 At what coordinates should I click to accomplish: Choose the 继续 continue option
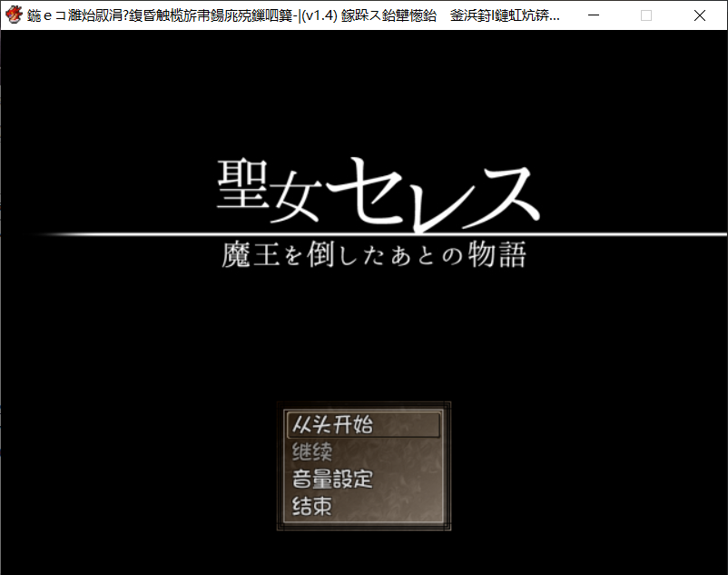pos(312,451)
